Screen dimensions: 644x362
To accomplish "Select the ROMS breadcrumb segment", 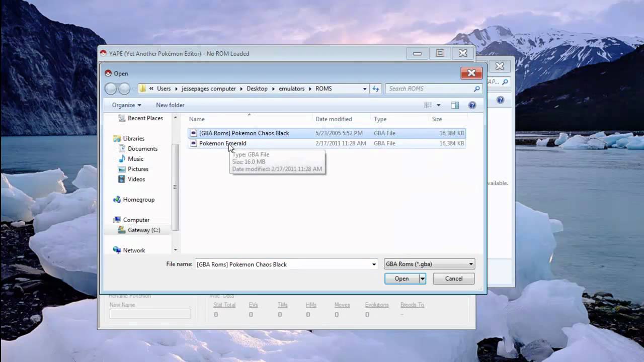I will (324, 88).
